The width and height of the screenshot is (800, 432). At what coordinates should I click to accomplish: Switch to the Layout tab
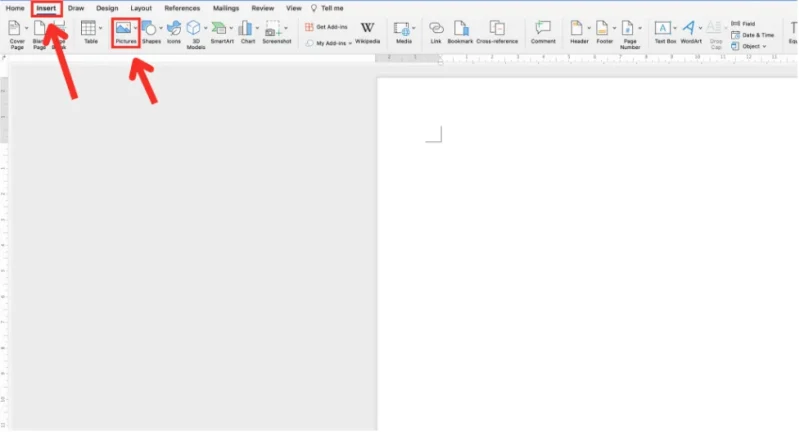point(141,7)
